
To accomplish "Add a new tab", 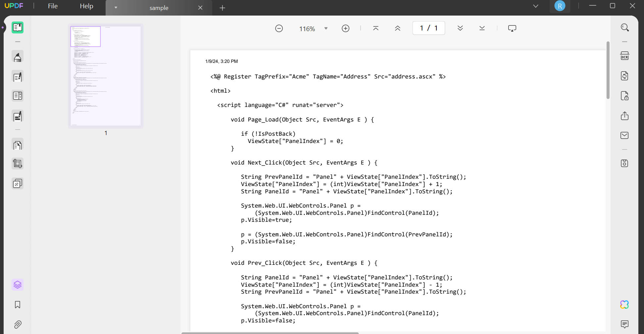I will pyautogui.click(x=223, y=8).
